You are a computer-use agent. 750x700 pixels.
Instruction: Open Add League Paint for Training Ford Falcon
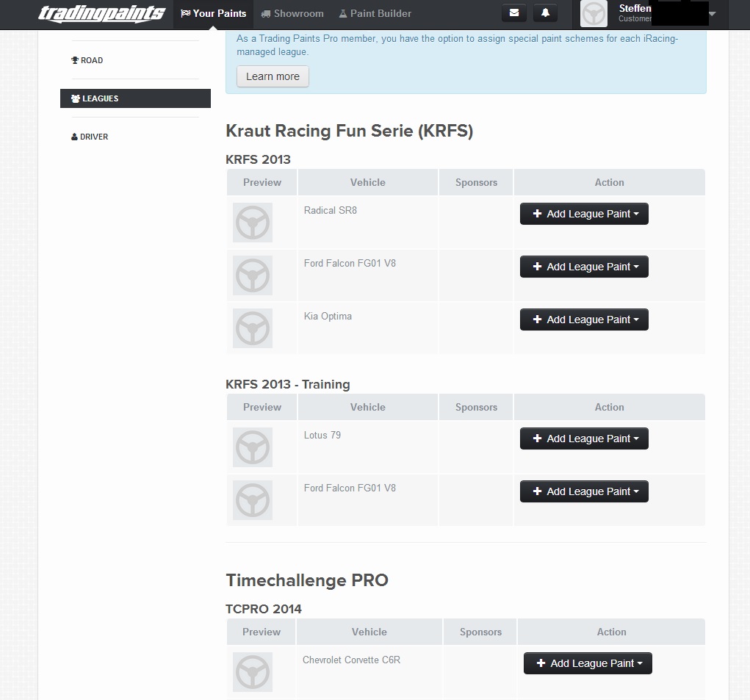pos(584,491)
